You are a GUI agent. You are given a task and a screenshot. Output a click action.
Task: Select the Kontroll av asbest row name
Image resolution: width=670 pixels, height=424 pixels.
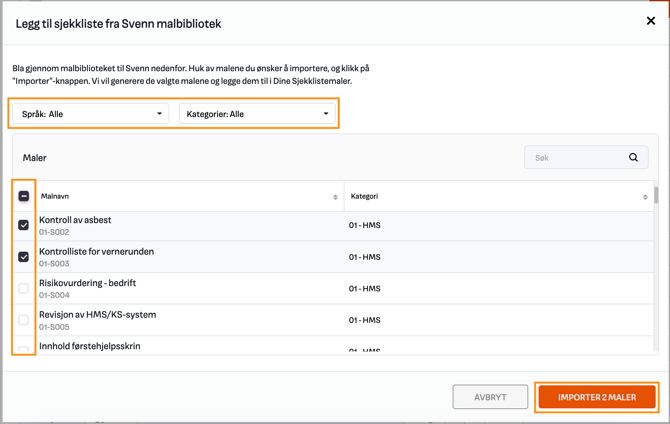click(x=75, y=220)
